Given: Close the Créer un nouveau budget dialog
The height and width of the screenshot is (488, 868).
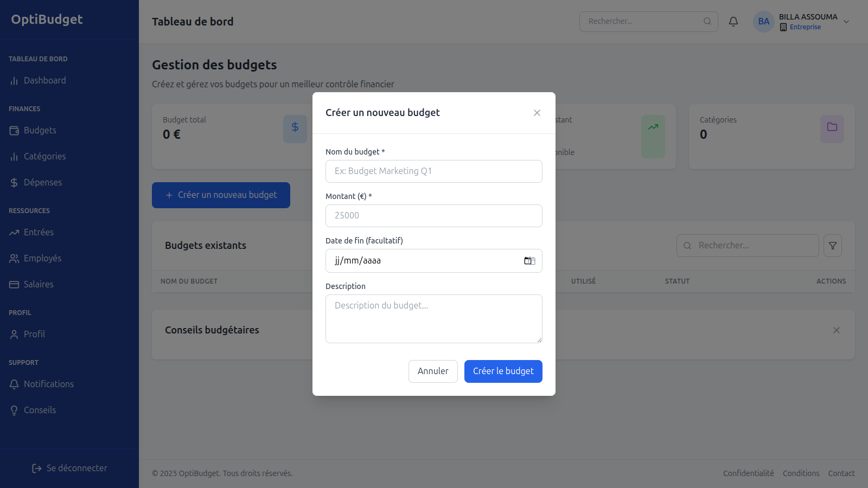Looking at the screenshot, I should pyautogui.click(x=537, y=113).
